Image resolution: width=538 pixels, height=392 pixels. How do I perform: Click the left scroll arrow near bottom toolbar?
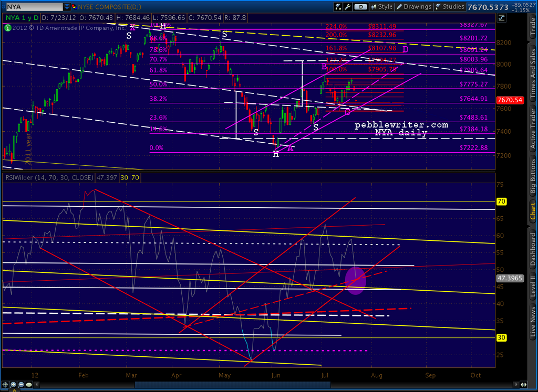pyautogui.click(x=36, y=385)
